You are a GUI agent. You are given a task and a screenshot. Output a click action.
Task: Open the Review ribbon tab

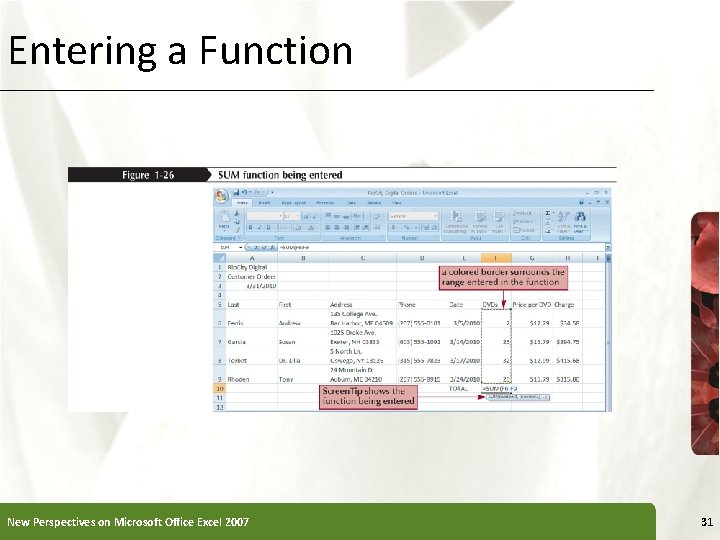(374, 202)
